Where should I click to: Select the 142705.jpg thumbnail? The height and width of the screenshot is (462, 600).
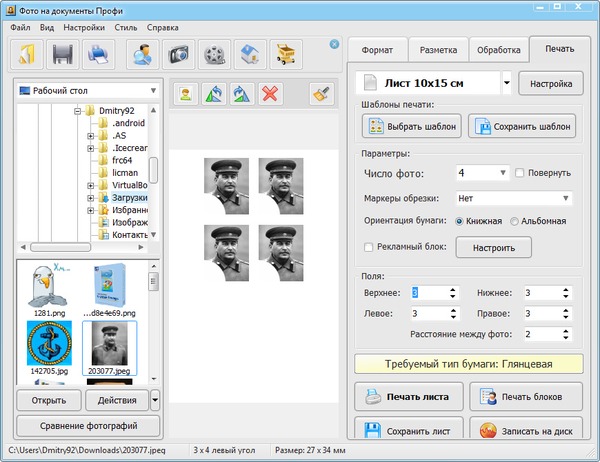48,343
